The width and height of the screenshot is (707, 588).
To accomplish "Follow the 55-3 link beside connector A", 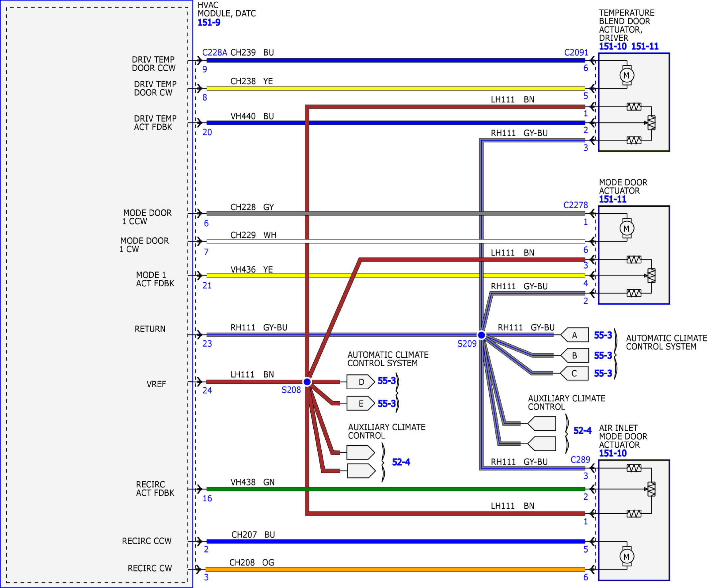I will [x=603, y=335].
